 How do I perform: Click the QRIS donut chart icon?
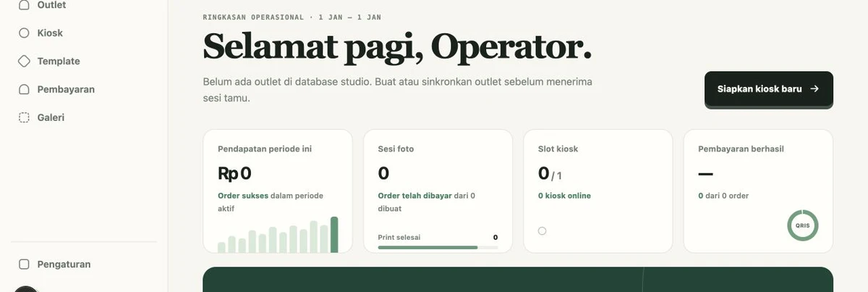point(803,225)
